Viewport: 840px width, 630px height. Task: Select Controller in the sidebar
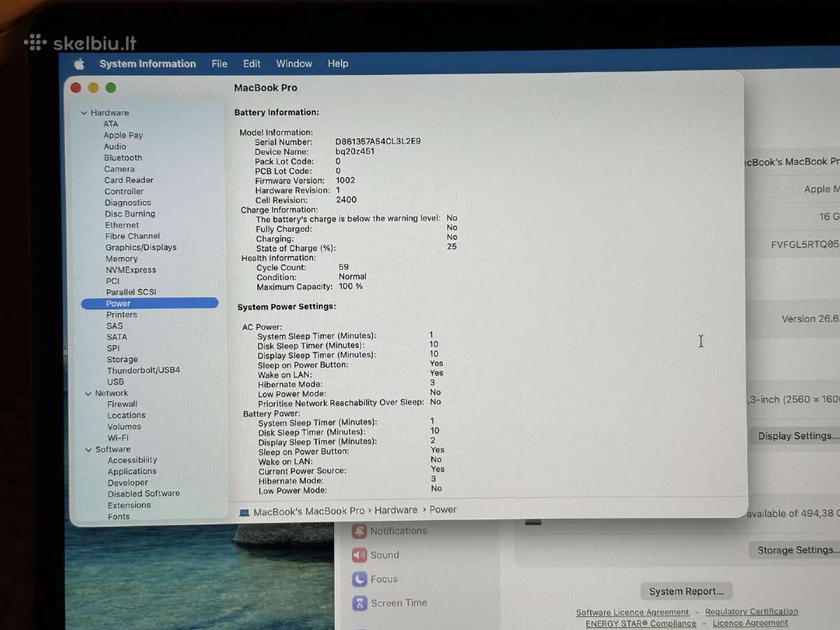point(124,191)
